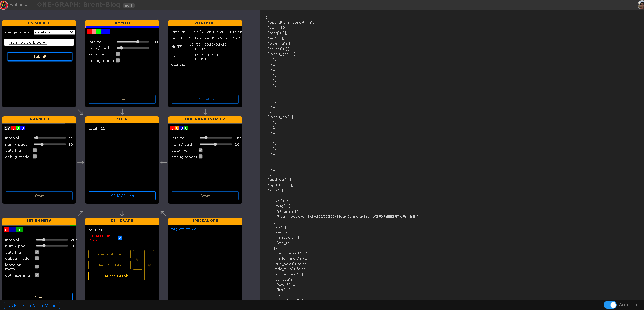Enable auto fire in the Crawler panel
The width and height of the screenshot is (644, 310).
(118, 54)
